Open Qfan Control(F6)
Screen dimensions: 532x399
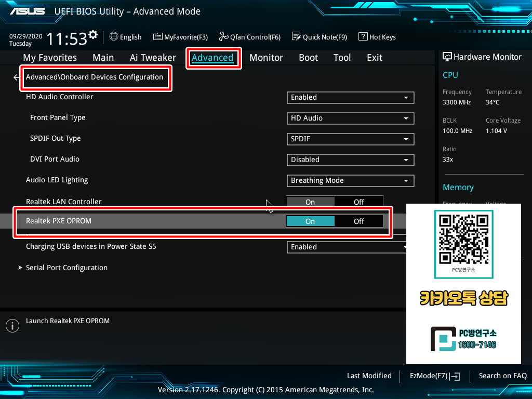pos(250,37)
